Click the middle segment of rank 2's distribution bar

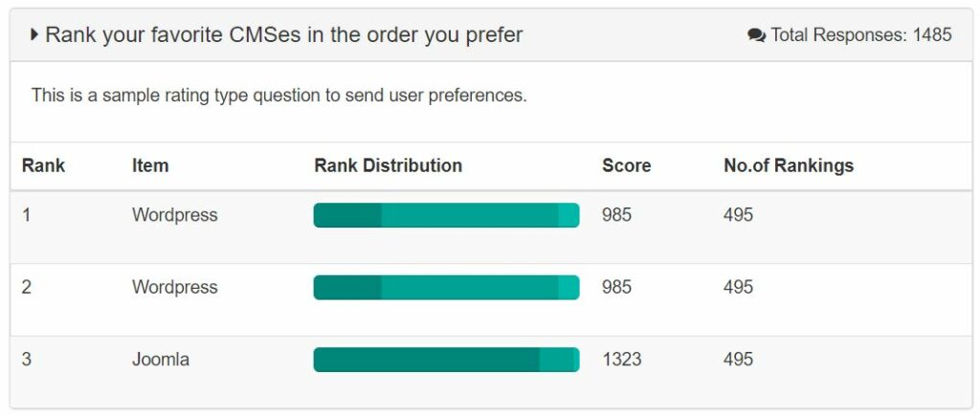pos(469,287)
